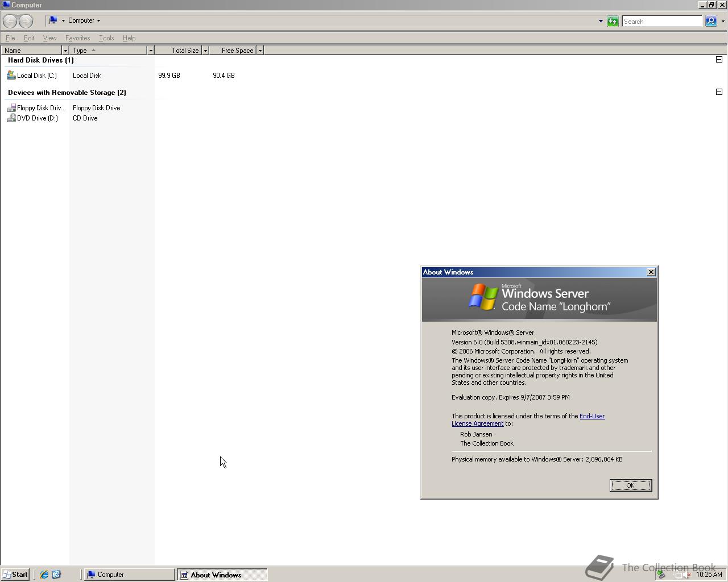Click the clock in the system tray
Screen dimensions: 728x582
point(709,575)
